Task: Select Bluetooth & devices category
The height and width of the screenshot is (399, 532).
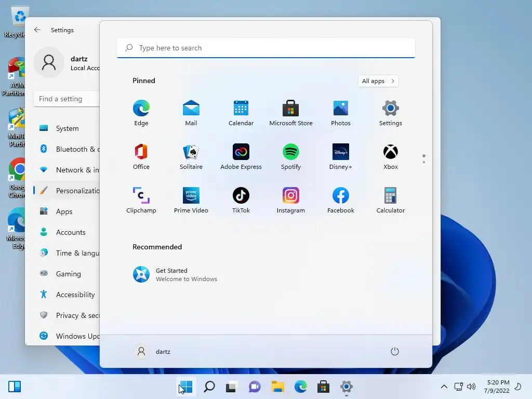Action: click(67, 149)
